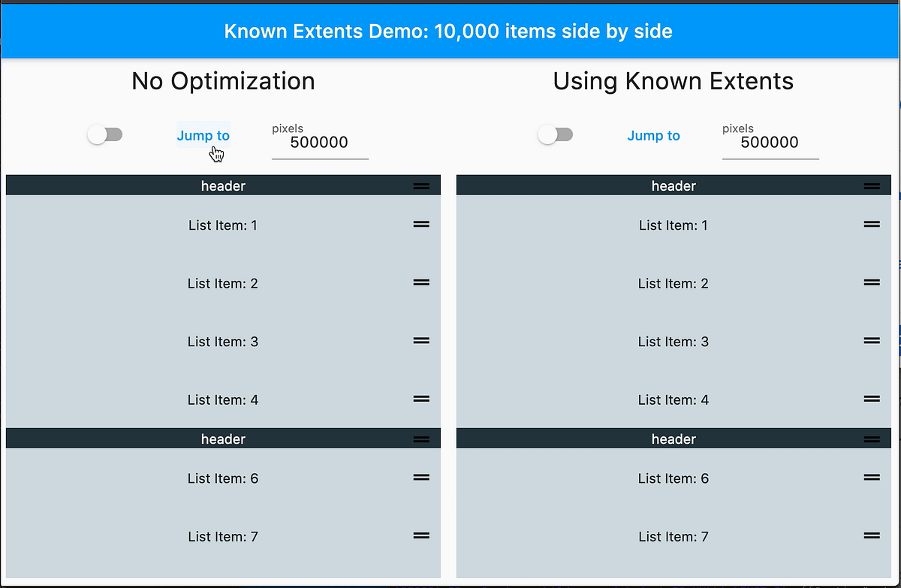
Task: Click the drag handle on the second header, left list
Action: (422, 438)
